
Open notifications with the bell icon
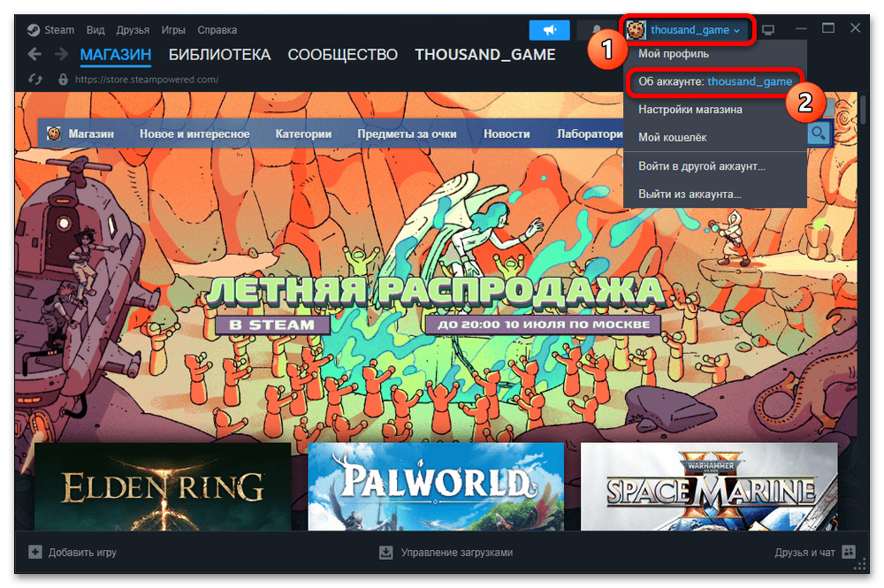coord(596,30)
